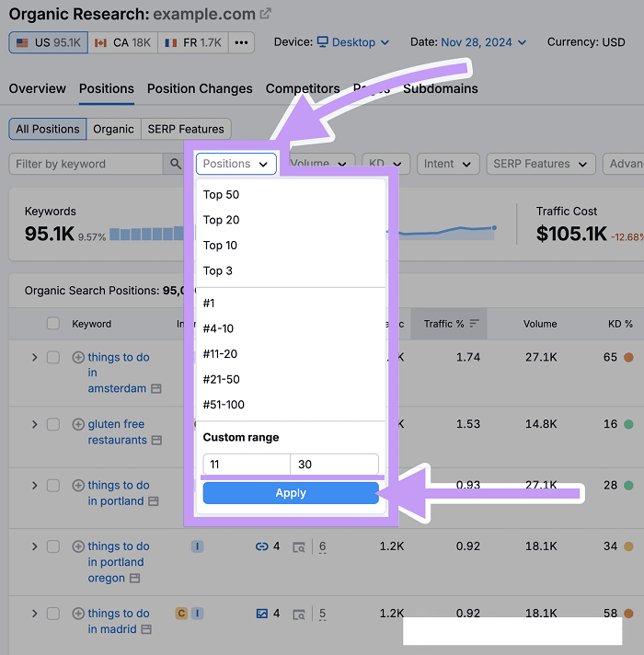Choose #1 positions option

291,304
